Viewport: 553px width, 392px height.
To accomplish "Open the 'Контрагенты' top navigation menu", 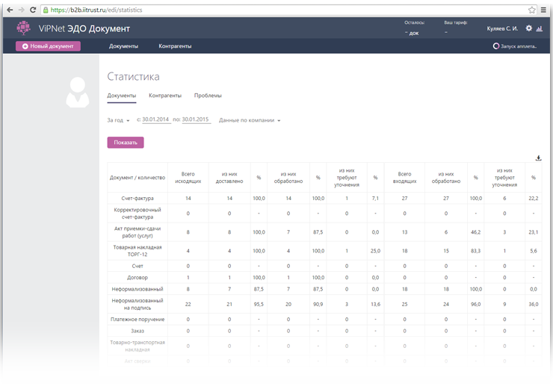I will (175, 46).
